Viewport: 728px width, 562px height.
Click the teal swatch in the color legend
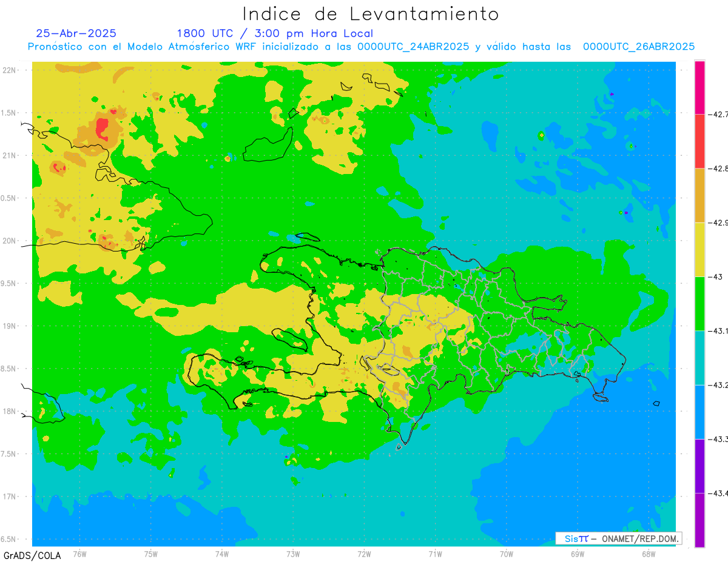coord(699,358)
